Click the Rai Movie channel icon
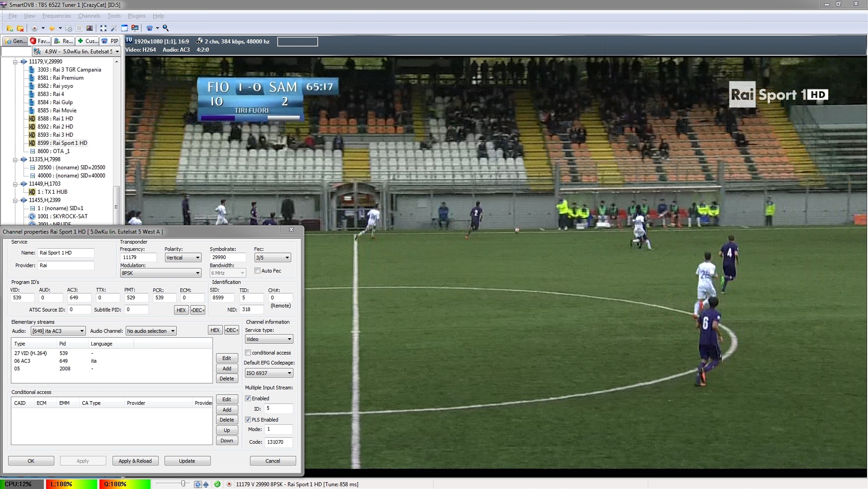The width and height of the screenshot is (868, 489). (x=32, y=111)
